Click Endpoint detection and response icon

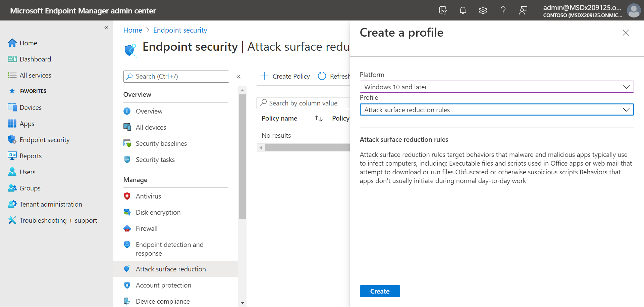pyautogui.click(x=127, y=245)
